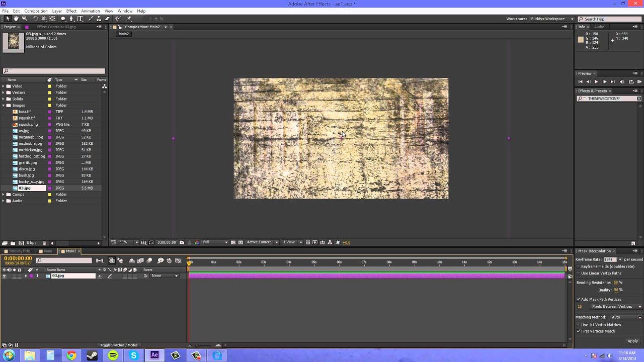Select the Pan Behind anchor point tool
644x362 pixels.
coord(52,19)
